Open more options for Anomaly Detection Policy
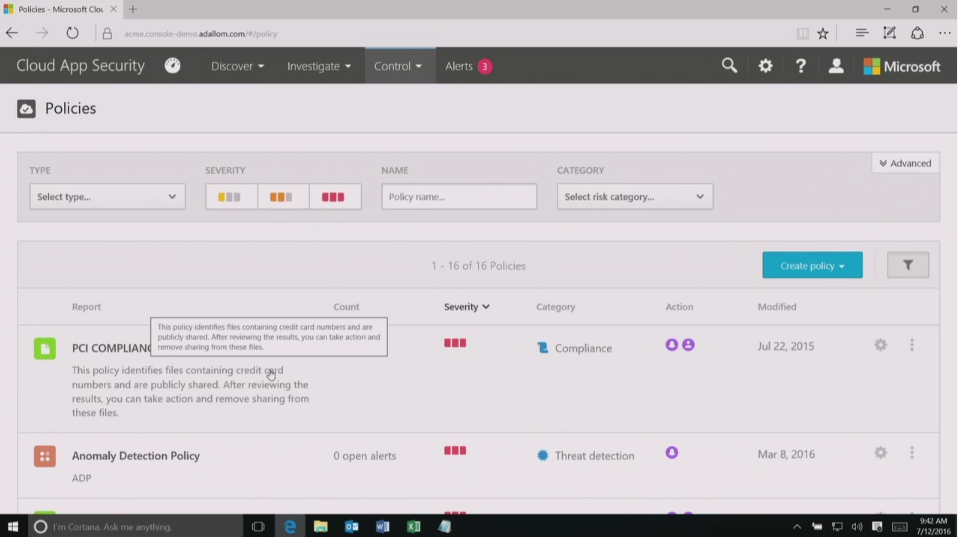958x537 pixels. pyautogui.click(x=911, y=453)
